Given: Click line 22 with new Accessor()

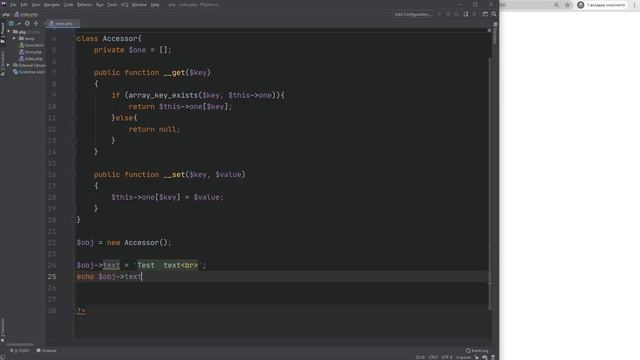Looking at the screenshot, I should tap(124, 242).
